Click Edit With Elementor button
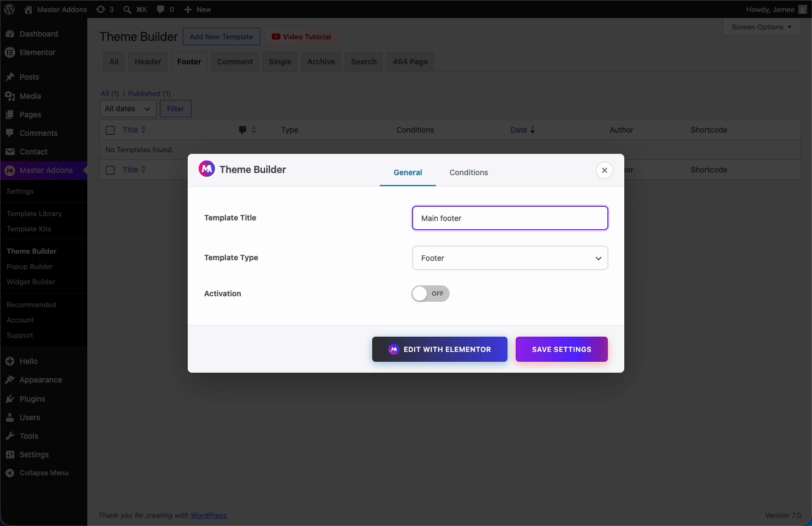The width and height of the screenshot is (812, 526). 440,349
